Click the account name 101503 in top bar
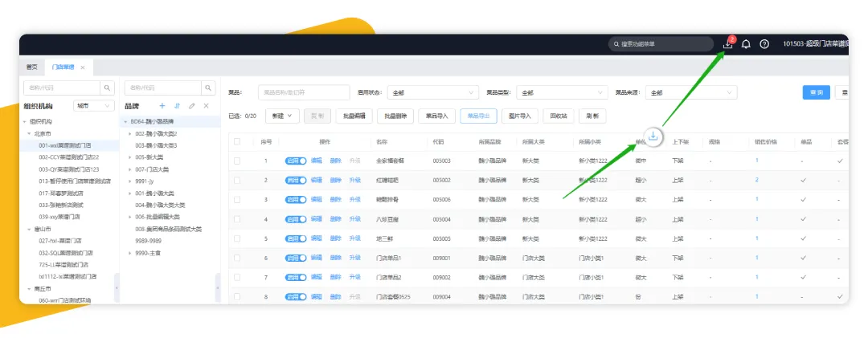868x338 pixels. coord(815,44)
